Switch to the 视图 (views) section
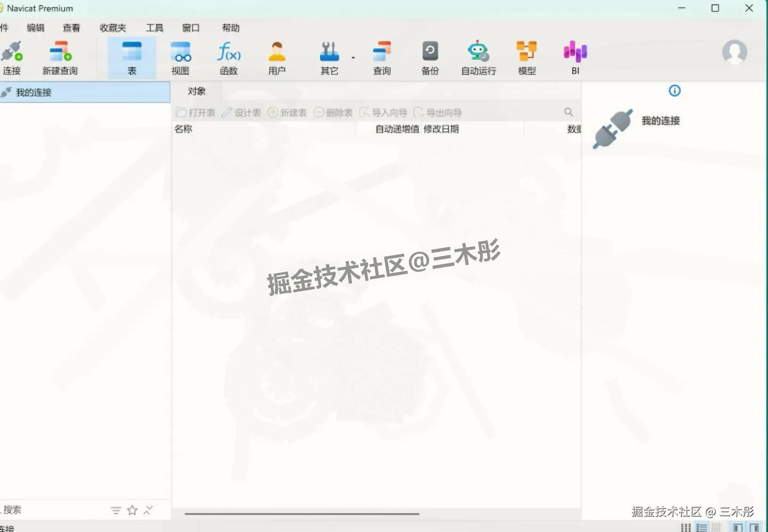Image resolution: width=768 pixels, height=532 pixels. point(181,57)
